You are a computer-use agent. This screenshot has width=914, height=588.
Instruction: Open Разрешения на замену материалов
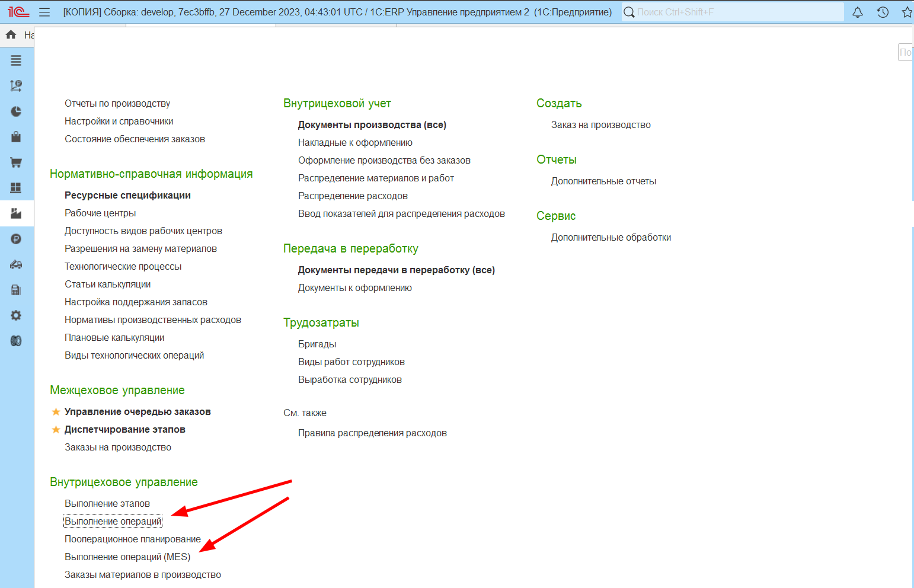pyautogui.click(x=140, y=248)
